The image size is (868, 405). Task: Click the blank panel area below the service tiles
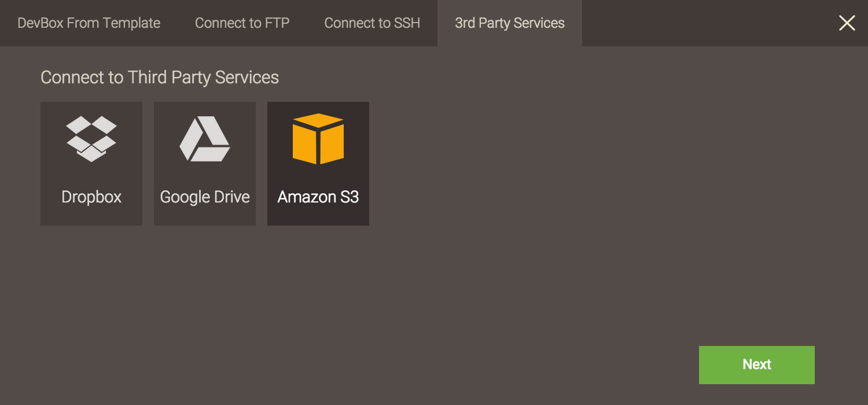click(347, 301)
